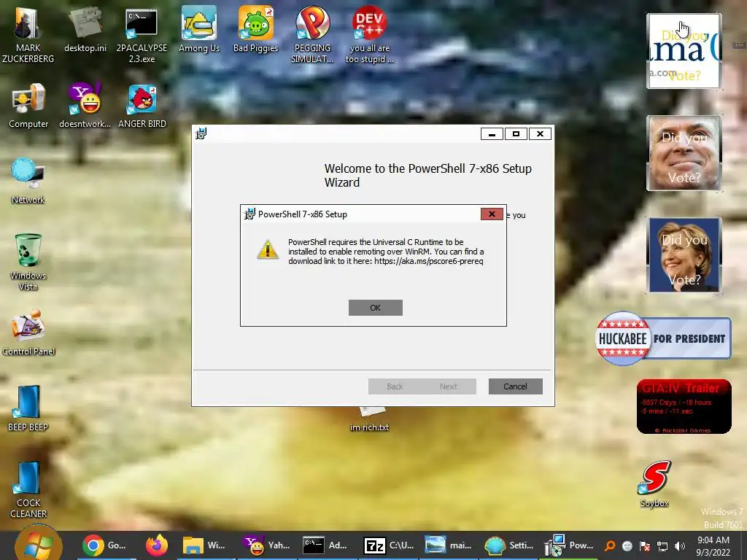This screenshot has width=747, height=560.
Task: Select the 2PACALYPSE 2.3.exe icon
Action: click(142, 36)
